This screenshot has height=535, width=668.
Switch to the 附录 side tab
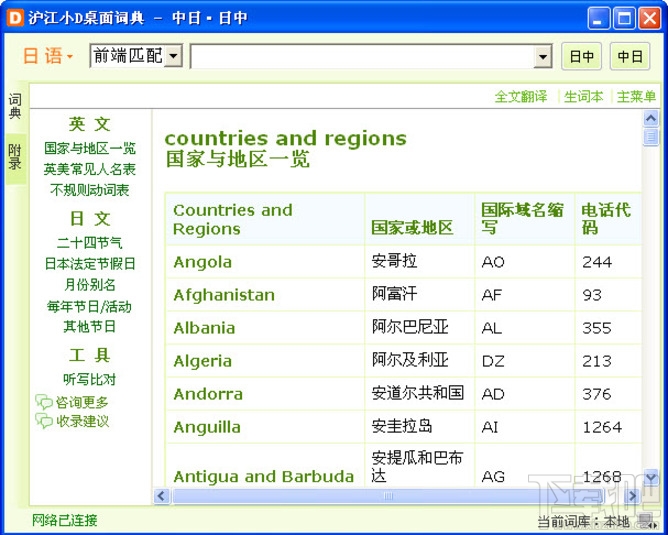[15, 157]
